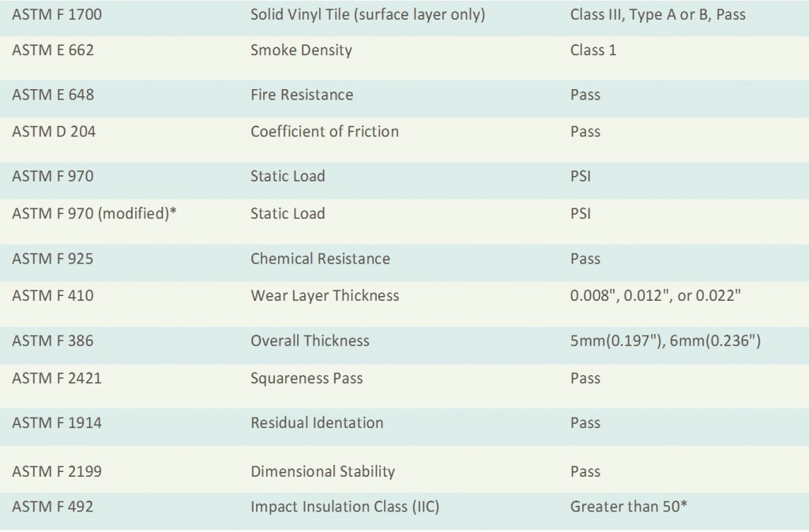Click the ASTM F 970 (modified)* entry
Screen dimensions: 809x532
click(95, 213)
